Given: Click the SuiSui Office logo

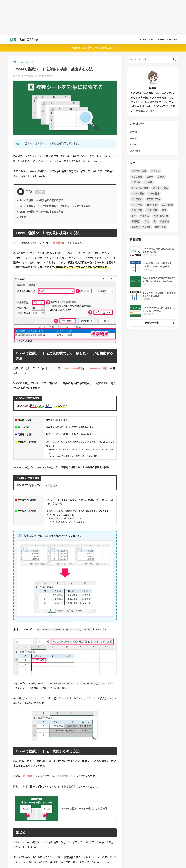Looking at the screenshot, I should (x=24, y=40).
